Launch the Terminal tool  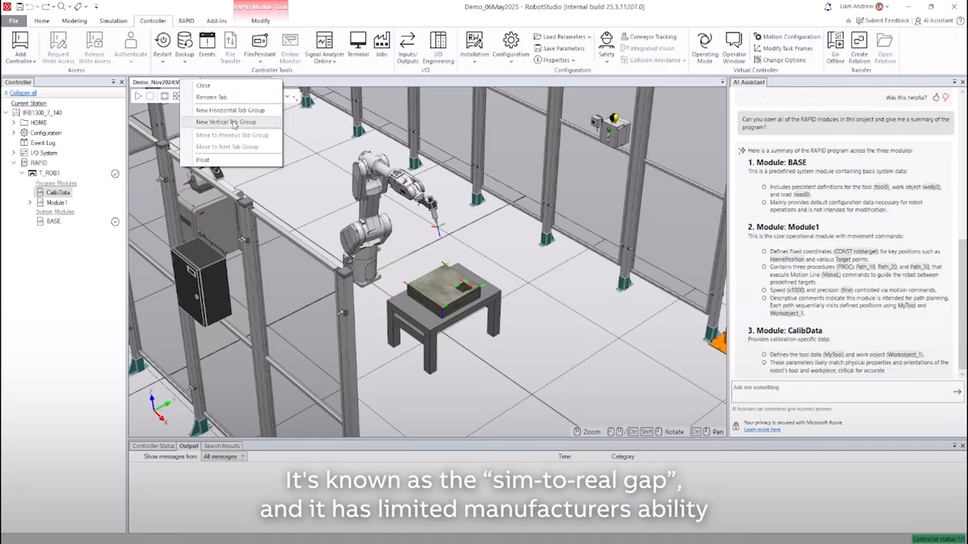pyautogui.click(x=357, y=41)
